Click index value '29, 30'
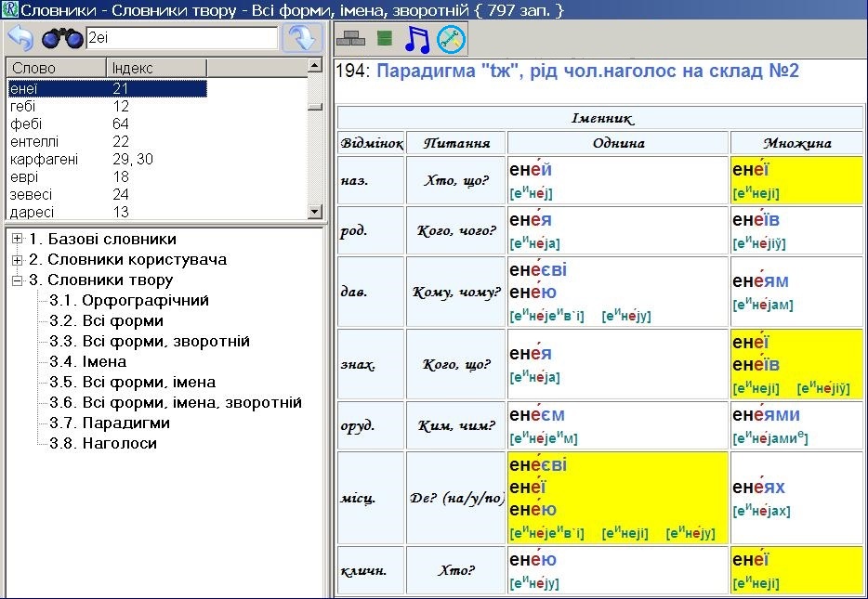The width and height of the screenshot is (868, 599). click(x=133, y=160)
